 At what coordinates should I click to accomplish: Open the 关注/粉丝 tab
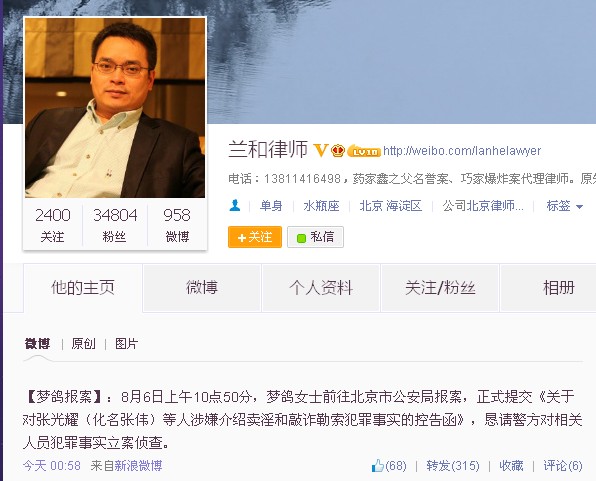tap(440, 287)
